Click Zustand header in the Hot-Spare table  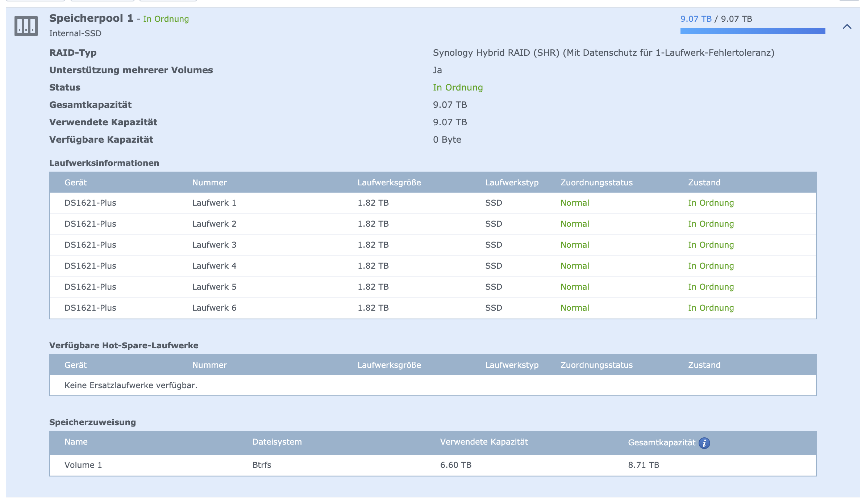pos(704,365)
